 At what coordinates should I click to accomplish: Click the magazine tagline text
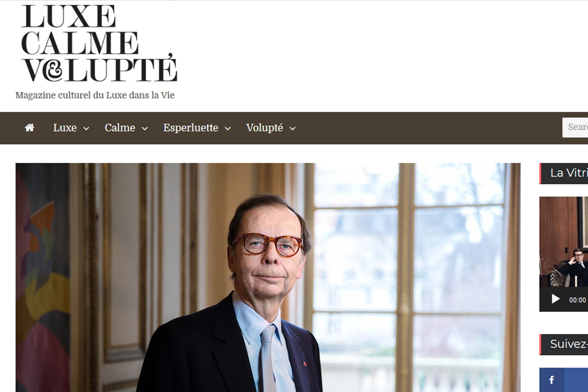tap(95, 95)
